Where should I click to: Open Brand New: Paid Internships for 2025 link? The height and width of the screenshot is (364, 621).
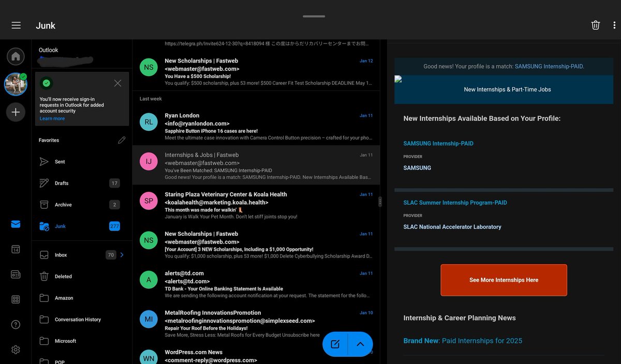pyautogui.click(x=463, y=341)
